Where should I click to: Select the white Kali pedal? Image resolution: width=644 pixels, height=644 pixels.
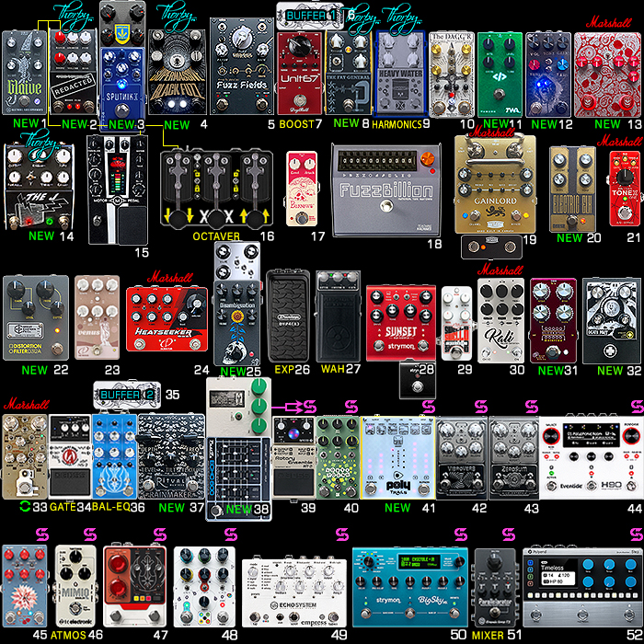(500, 320)
